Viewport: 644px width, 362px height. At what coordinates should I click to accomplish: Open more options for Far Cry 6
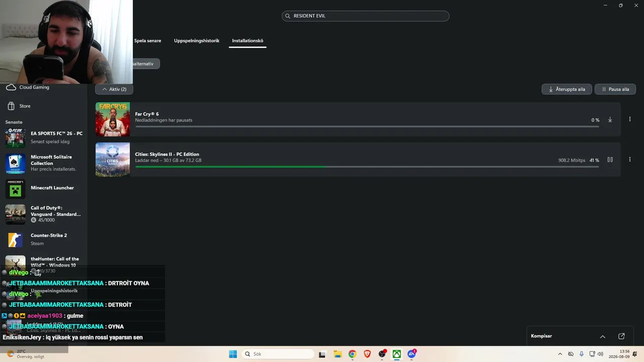point(629,119)
